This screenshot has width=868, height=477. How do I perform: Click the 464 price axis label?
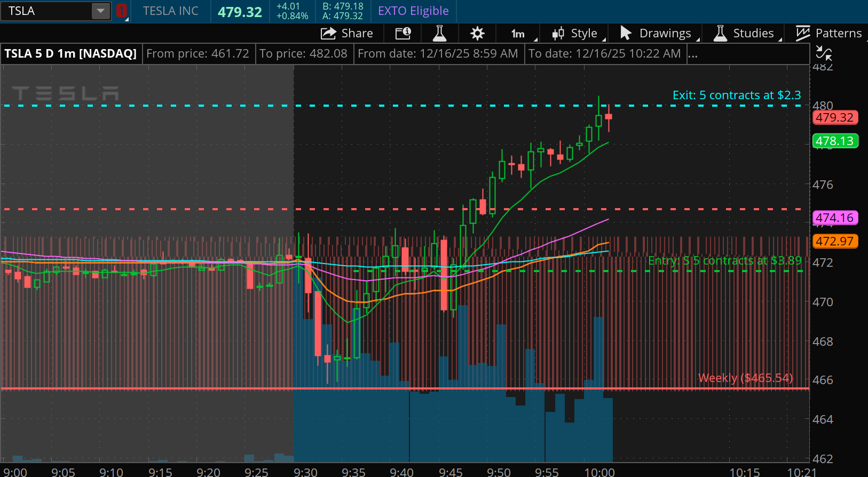pyautogui.click(x=823, y=419)
